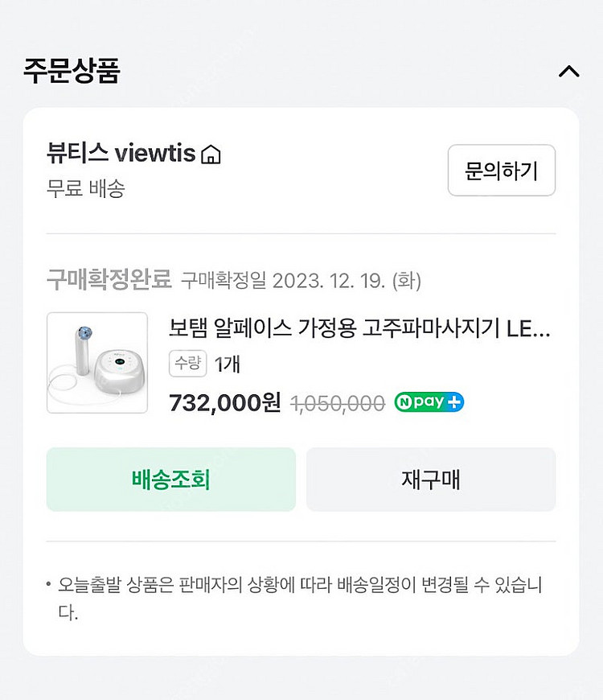Screen dimensions: 603x700
Task: Open the massager product thumbnail
Action: [97, 363]
